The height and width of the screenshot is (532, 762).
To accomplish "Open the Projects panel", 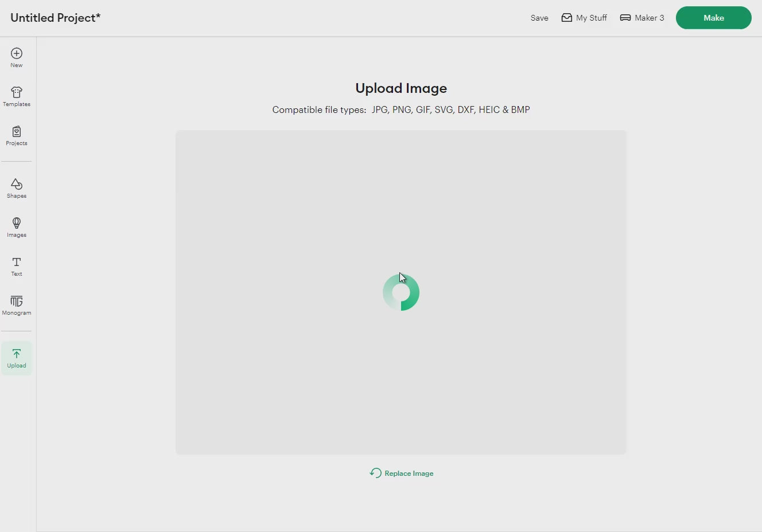I will point(17,136).
